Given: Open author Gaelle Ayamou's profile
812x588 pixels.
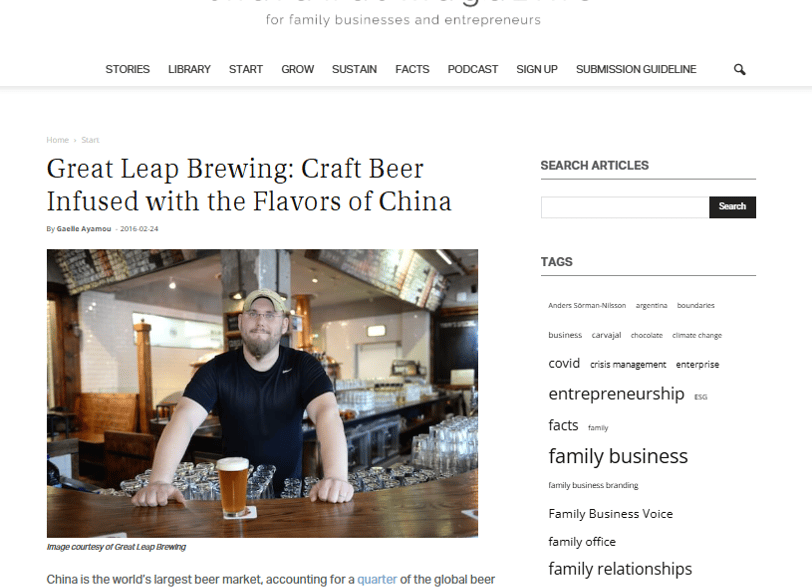Looking at the screenshot, I should tap(84, 228).
